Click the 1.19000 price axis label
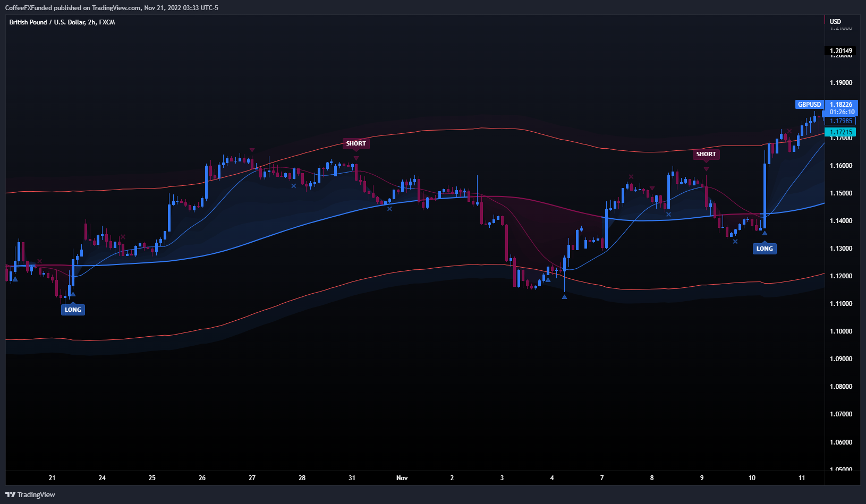866x504 pixels. point(841,83)
